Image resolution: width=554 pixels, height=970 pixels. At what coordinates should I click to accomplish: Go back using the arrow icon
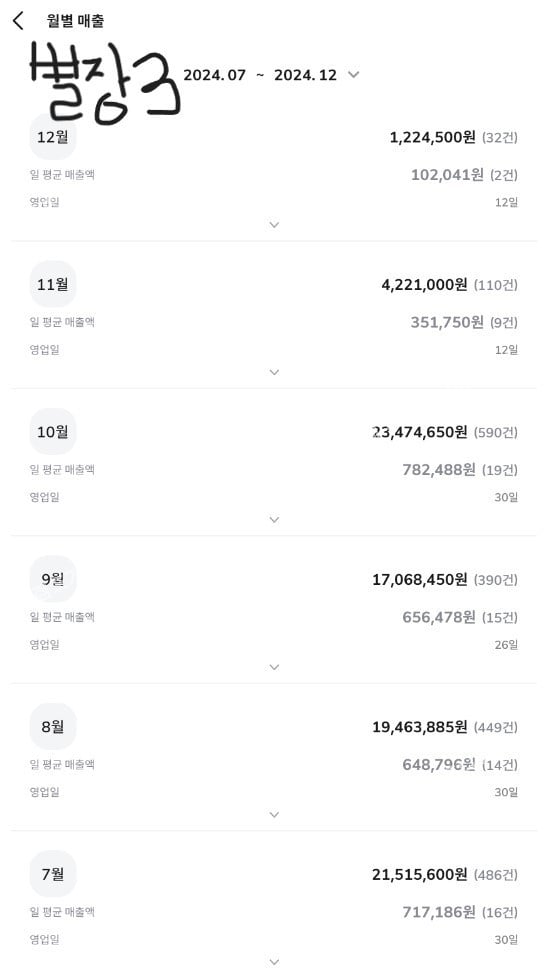[x=18, y=21]
